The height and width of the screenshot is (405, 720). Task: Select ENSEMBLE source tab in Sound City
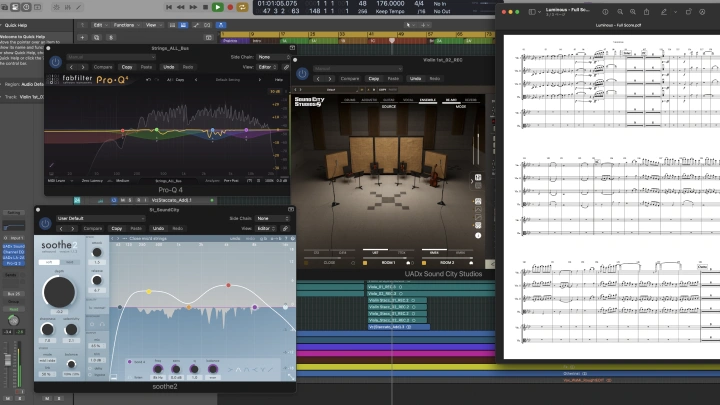(428, 100)
